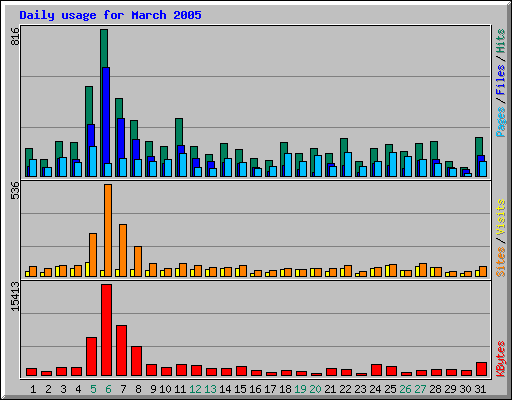Click day 7 label on x-axis
Screen dimensions: 512x400
[123, 389]
